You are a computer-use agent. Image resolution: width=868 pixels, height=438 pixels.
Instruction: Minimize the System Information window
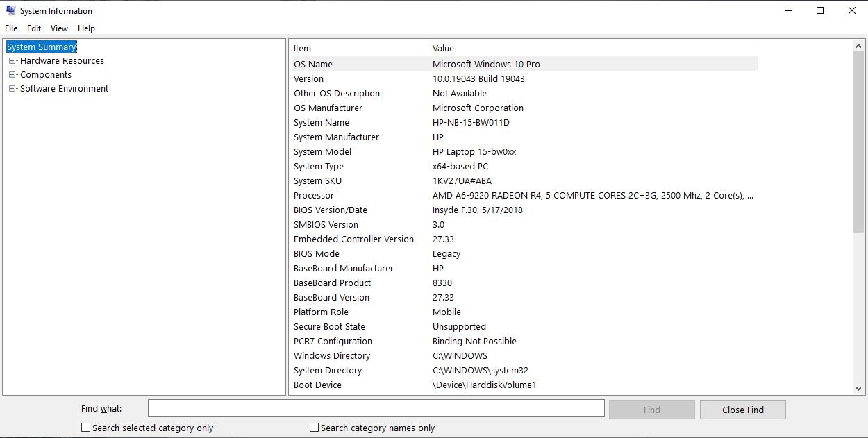tap(788, 11)
